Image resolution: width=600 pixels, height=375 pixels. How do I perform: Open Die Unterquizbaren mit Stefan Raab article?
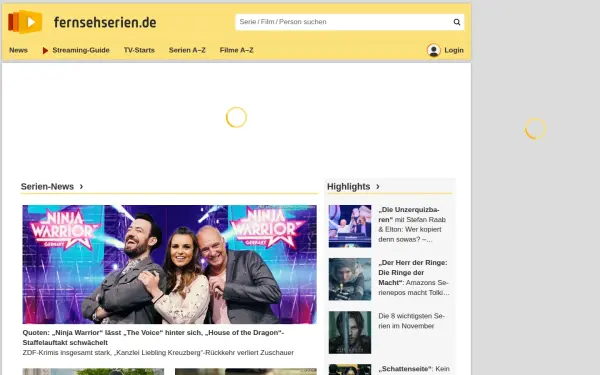(x=412, y=225)
